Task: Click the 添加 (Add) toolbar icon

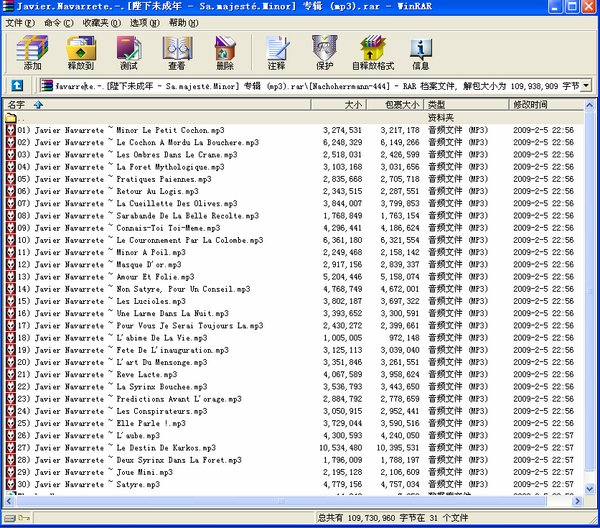Action: [32, 52]
